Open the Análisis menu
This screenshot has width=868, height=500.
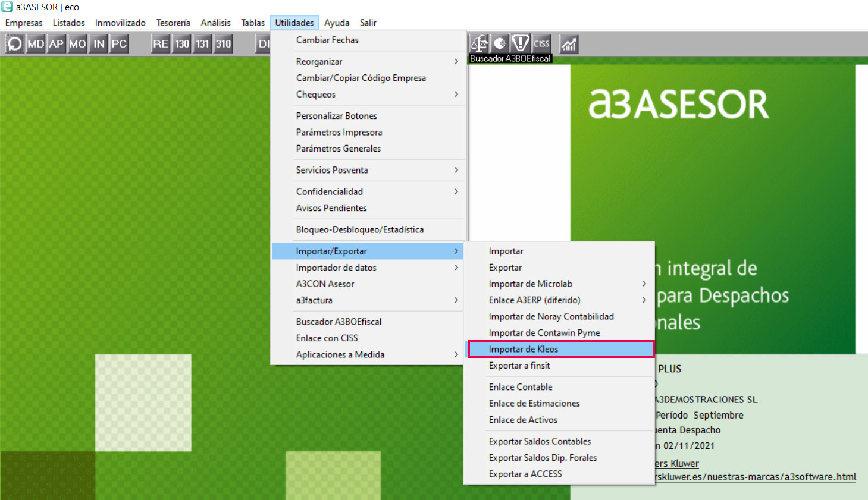pyautogui.click(x=215, y=23)
